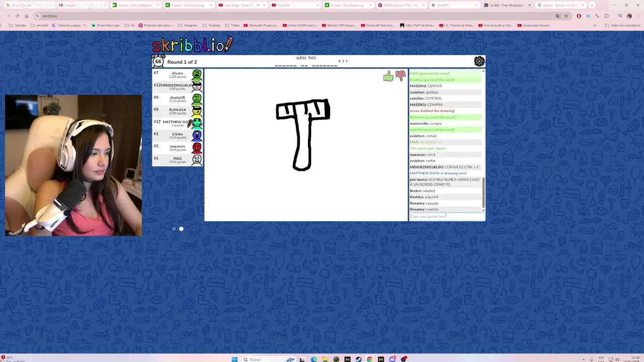Click the first carousel dot below the canvas
Image resolution: width=644 pixels, height=362 pixels.
[174, 229]
